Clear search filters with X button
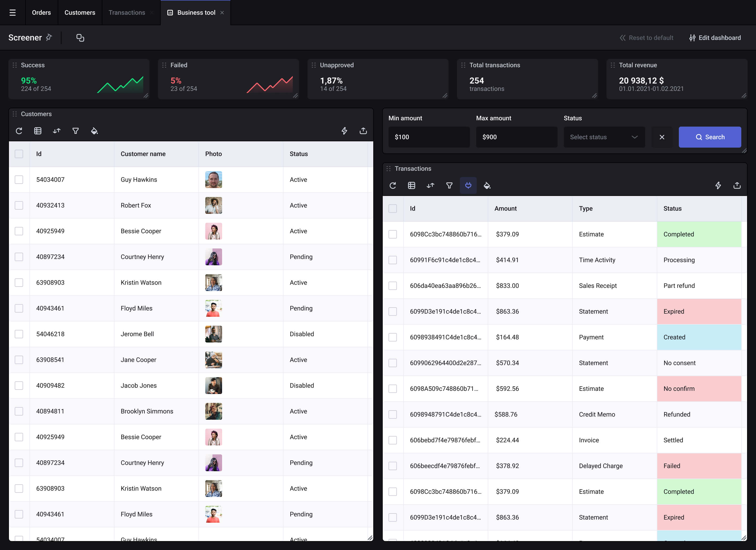This screenshot has height=550, width=756. [x=662, y=137]
